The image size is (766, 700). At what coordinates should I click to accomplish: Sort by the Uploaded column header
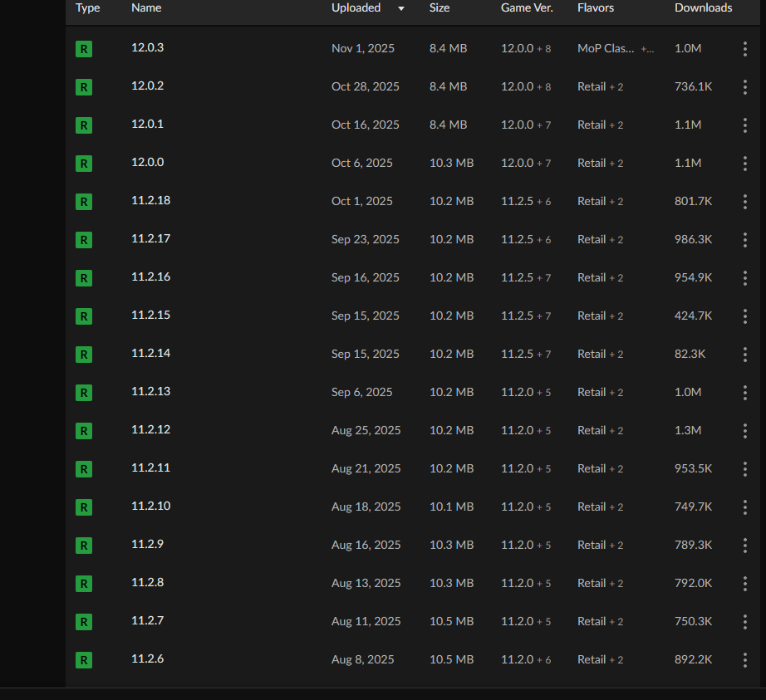coord(356,7)
